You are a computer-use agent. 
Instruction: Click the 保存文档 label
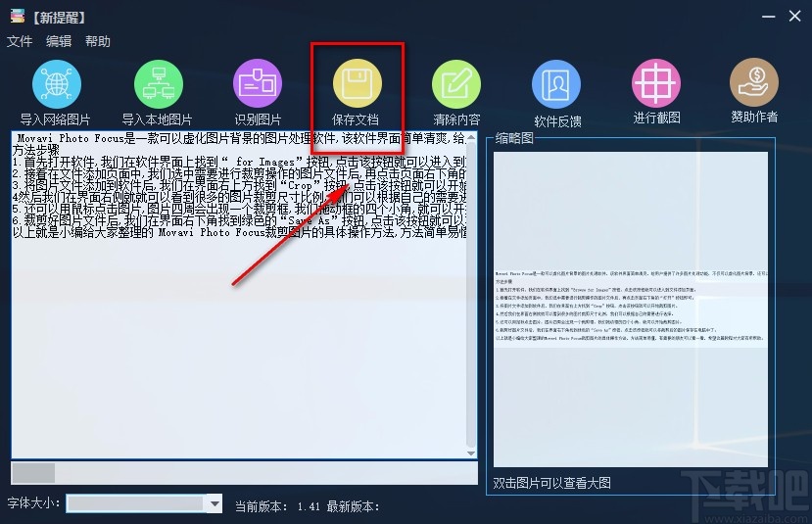pyautogui.click(x=356, y=119)
